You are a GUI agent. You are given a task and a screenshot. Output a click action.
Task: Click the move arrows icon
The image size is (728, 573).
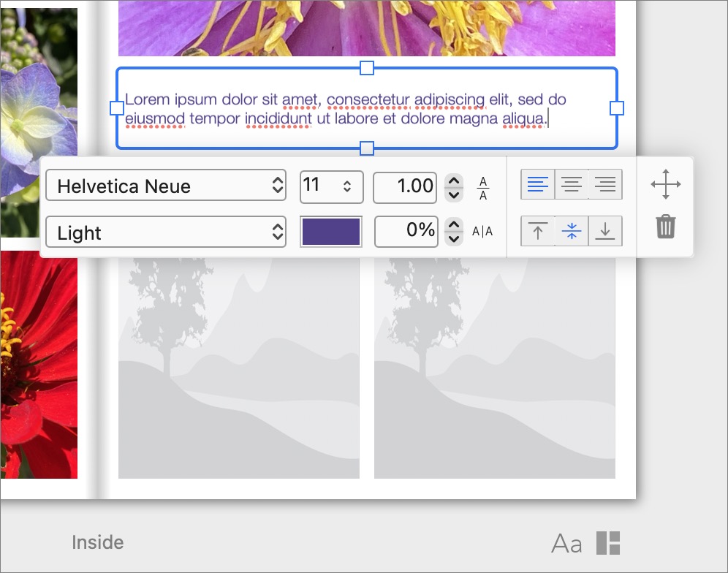[665, 184]
